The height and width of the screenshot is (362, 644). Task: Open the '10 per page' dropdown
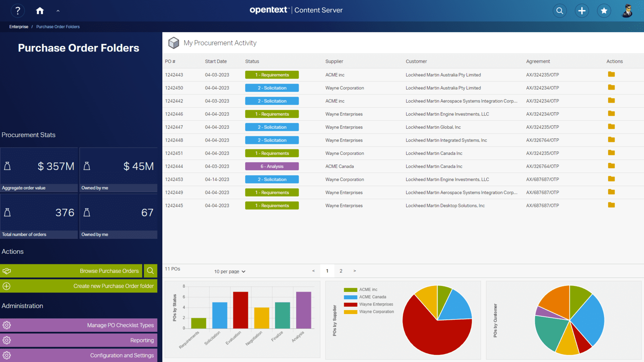[229, 271]
